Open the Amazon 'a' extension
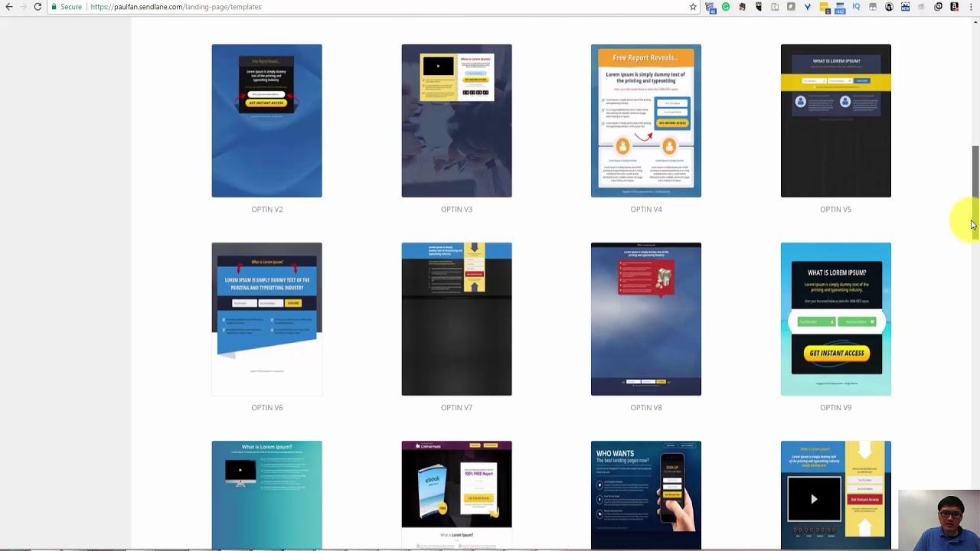This screenshot has width=980, height=551. pyautogui.click(x=955, y=7)
